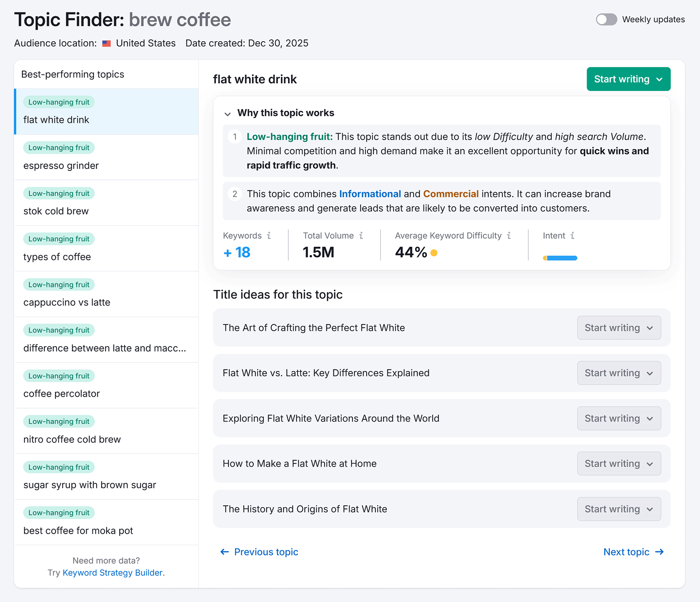Open the Keyword Strategy Builder link

click(112, 572)
